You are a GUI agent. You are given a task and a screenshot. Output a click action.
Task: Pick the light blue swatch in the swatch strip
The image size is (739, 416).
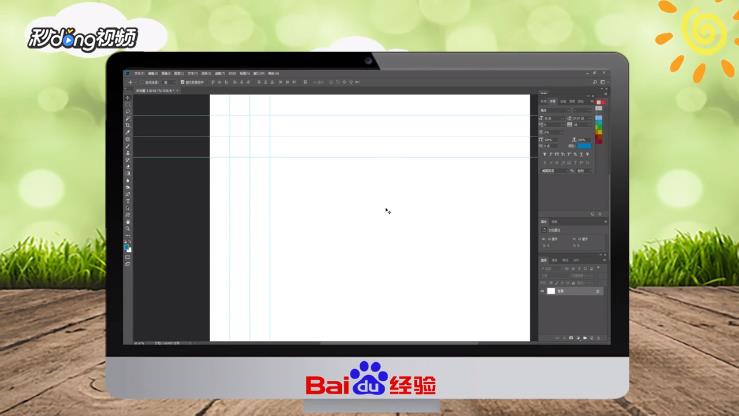599,118
